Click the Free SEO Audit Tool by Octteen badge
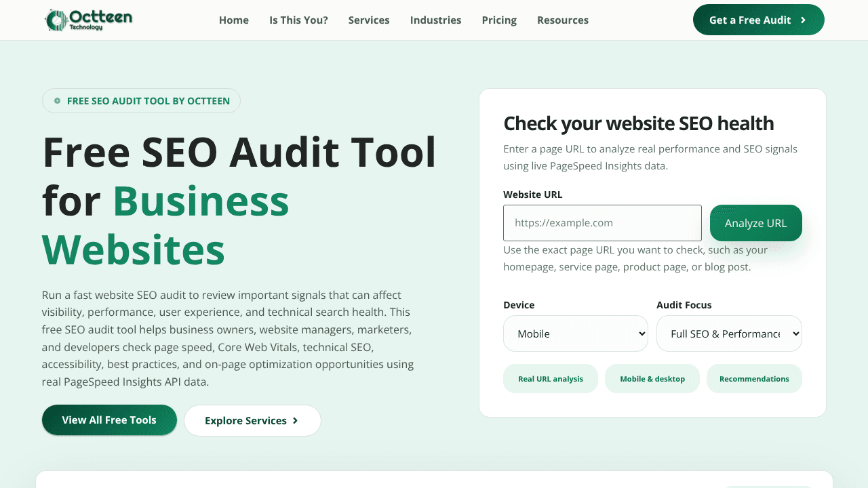868x488 pixels. (x=141, y=101)
